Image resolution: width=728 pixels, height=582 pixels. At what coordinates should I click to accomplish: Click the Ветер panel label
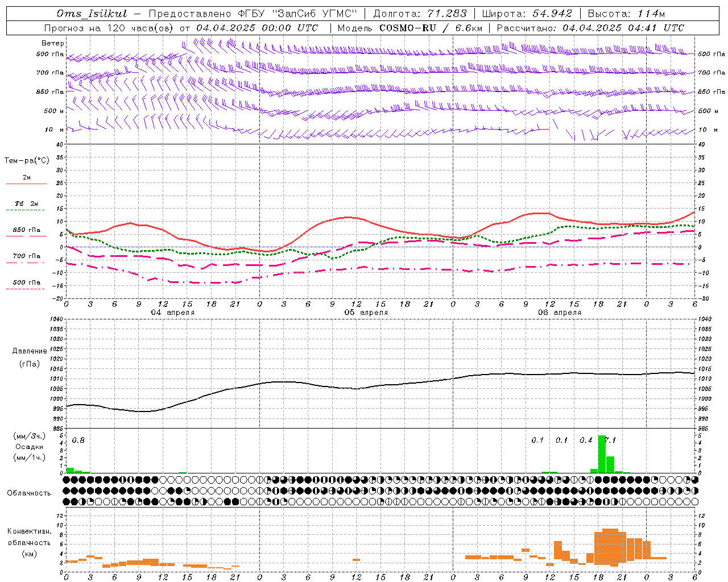coord(53,43)
